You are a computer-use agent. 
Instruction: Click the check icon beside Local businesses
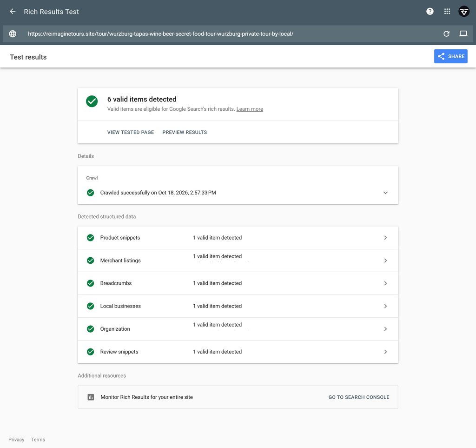coord(91,306)
